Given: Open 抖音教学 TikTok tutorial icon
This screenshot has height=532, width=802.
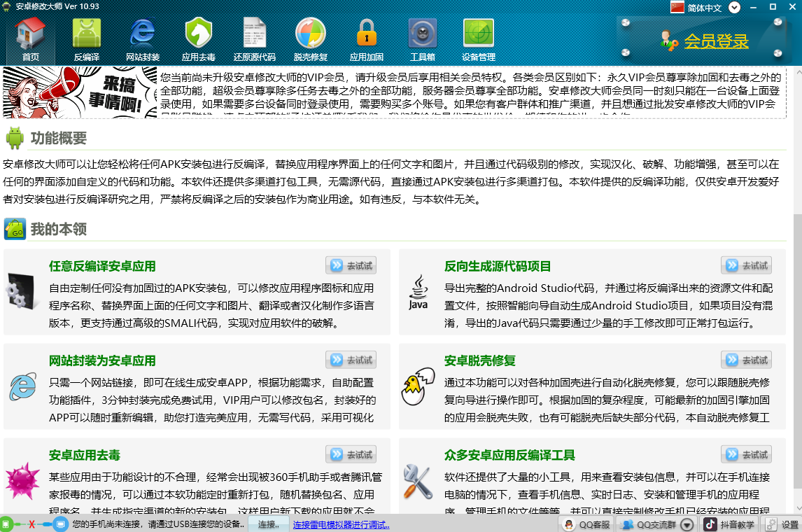Looking at the screenshot, I should click(x=729, y=524).
